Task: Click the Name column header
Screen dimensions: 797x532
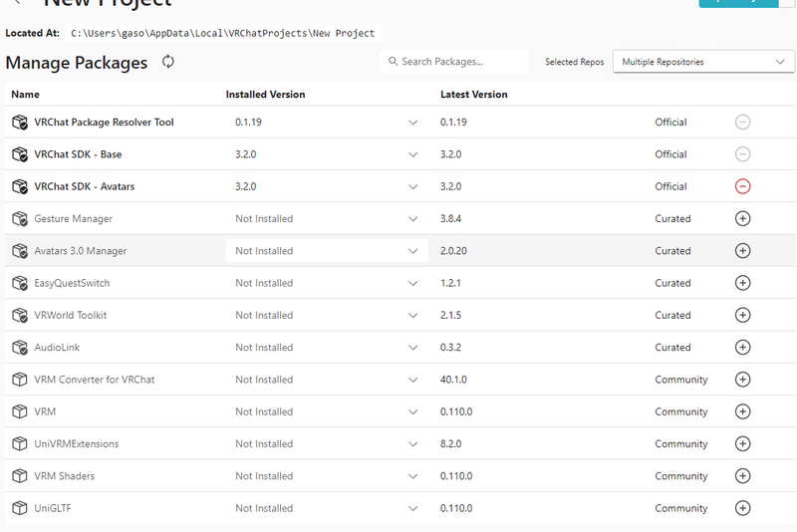Action: 26,94
